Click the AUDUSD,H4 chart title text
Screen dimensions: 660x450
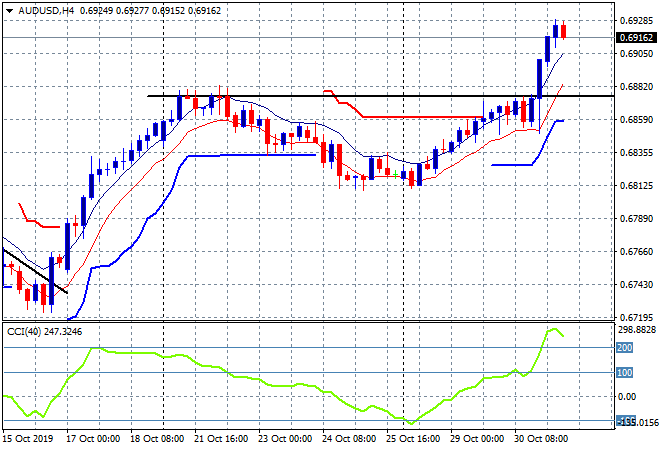46,11
